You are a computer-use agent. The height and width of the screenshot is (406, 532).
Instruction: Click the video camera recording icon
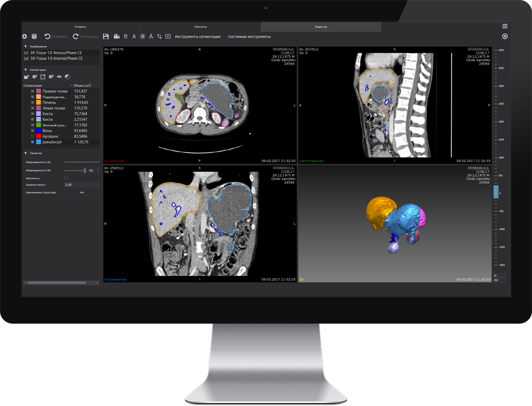pos(116,37)
